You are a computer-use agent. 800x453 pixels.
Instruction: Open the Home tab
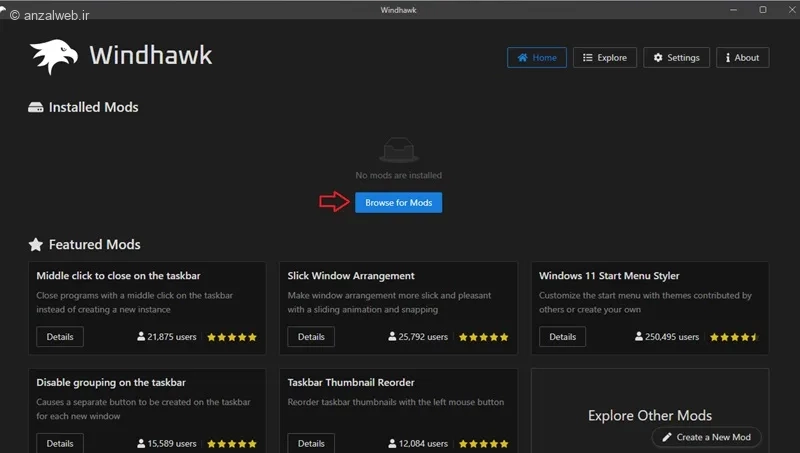(x=537, y=58)
